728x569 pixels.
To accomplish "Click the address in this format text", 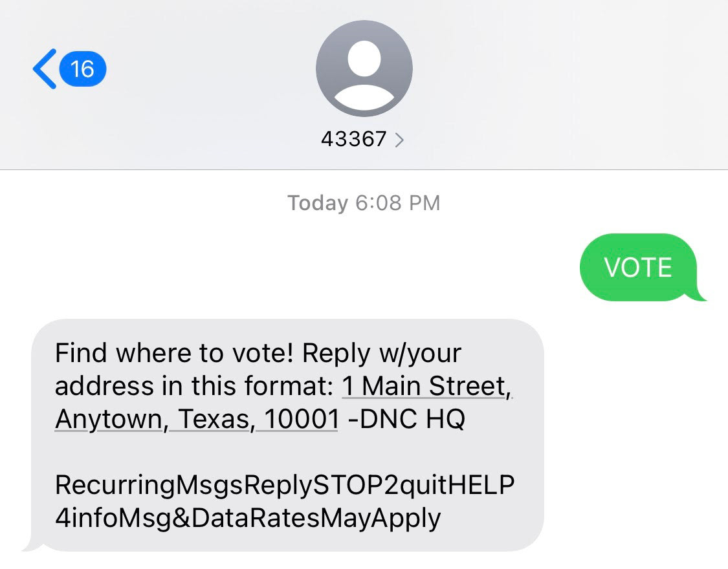I will 194,386.
